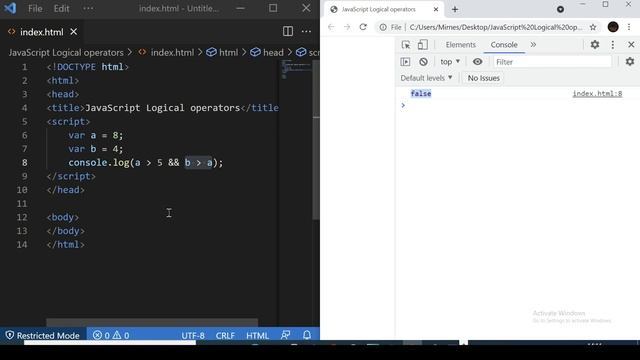The width and height of the screenshot is (640, 360).
Task: Open the Default levels dropdown
Action: coord(426,78)
